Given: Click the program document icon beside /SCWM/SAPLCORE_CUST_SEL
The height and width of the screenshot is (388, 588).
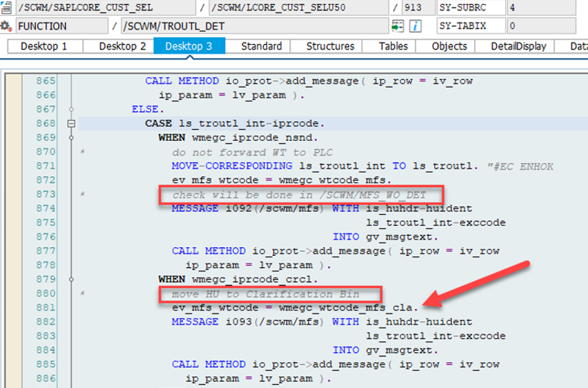Looking at the screenshot, I should (x=6, y=7).
